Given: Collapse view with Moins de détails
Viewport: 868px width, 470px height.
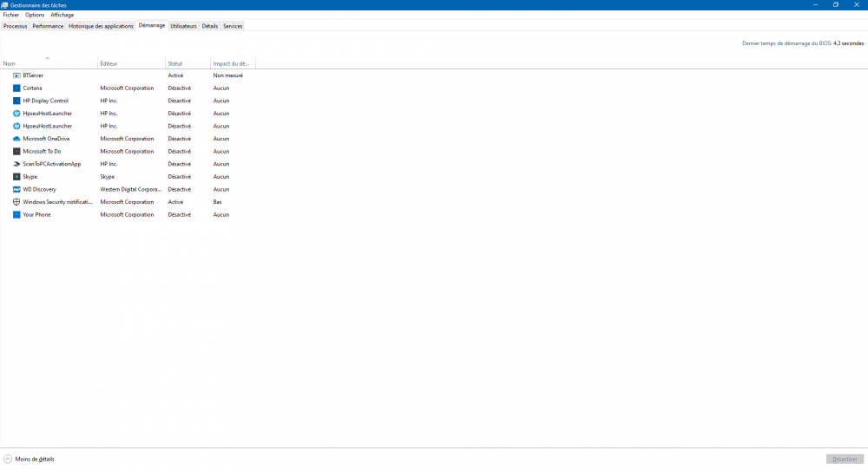Looking at the screenshot, I should [x=30, y=459].
